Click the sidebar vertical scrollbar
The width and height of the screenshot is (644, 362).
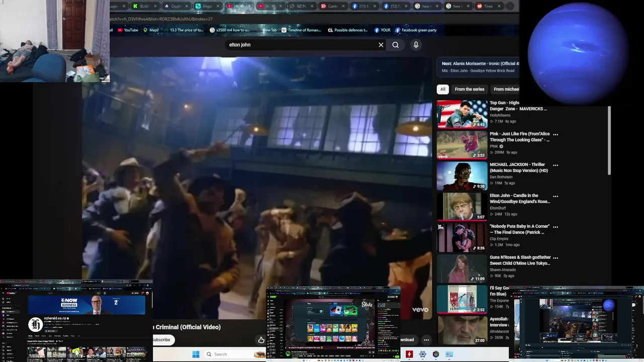coord(609,141)
